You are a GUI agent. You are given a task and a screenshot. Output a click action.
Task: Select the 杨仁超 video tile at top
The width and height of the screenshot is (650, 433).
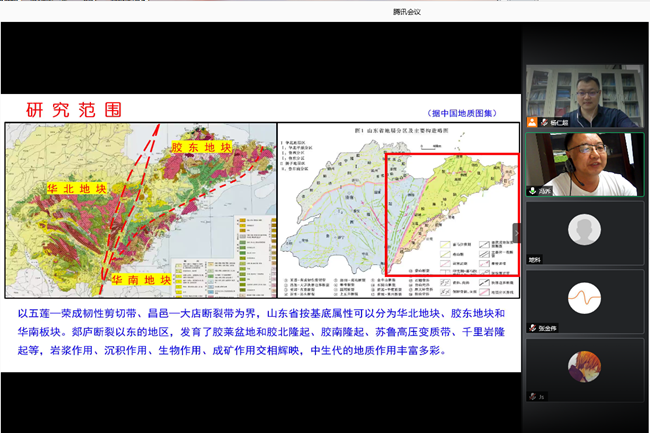[584, 96]
